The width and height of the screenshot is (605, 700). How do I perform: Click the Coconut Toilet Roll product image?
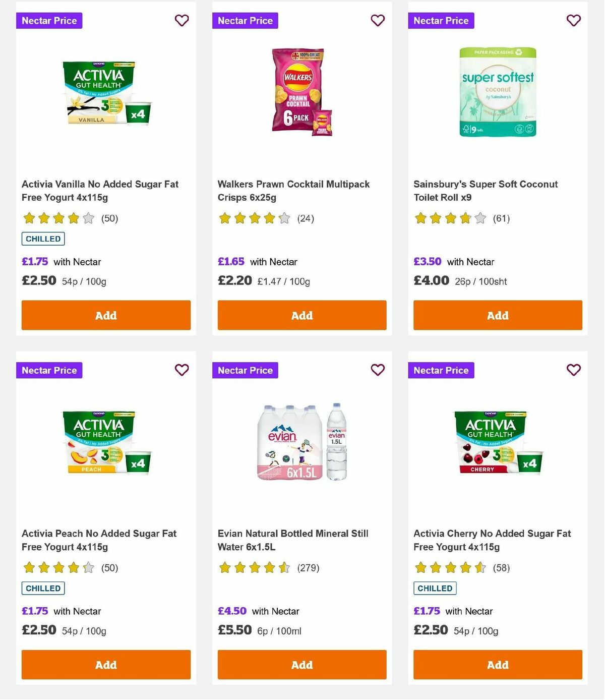click(x=497, y=93)
